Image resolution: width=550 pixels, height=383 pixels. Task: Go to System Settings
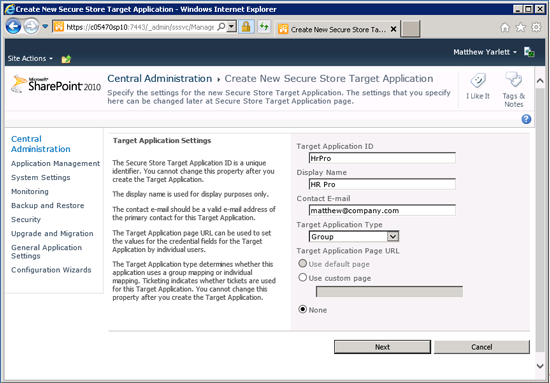click(x=41, y=177)
